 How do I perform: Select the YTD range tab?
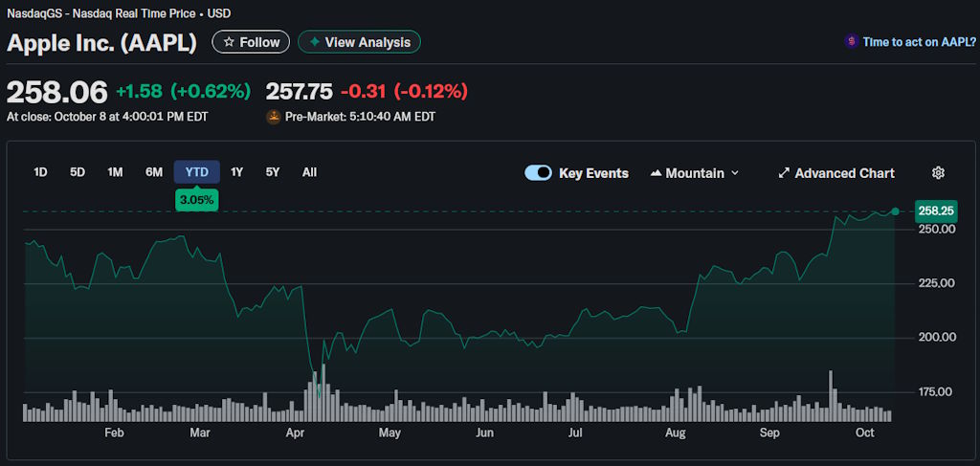[x=196, y=172]
